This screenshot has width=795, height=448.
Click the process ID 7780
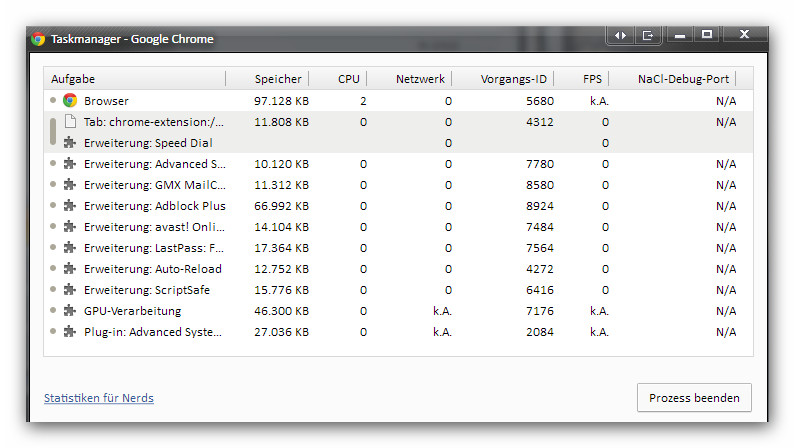point(540,164)
